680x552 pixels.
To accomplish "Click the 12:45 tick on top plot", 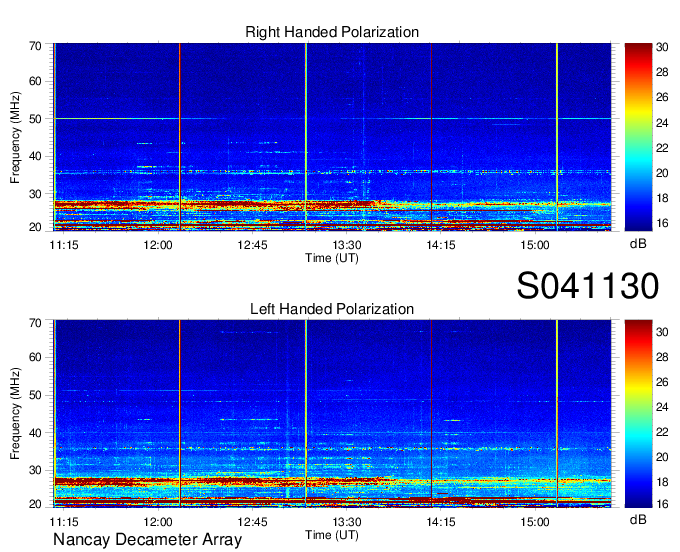I will [x=252, y=245].
